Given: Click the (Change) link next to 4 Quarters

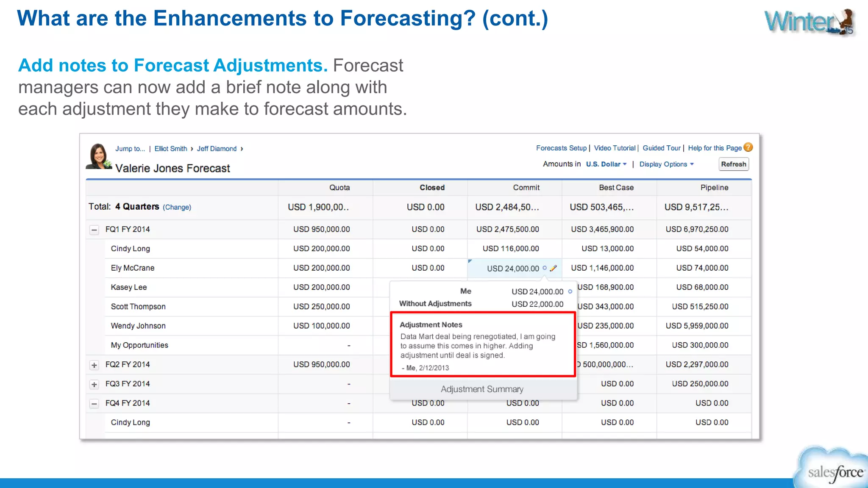Looking at the screenshot, I should point(177,207).
